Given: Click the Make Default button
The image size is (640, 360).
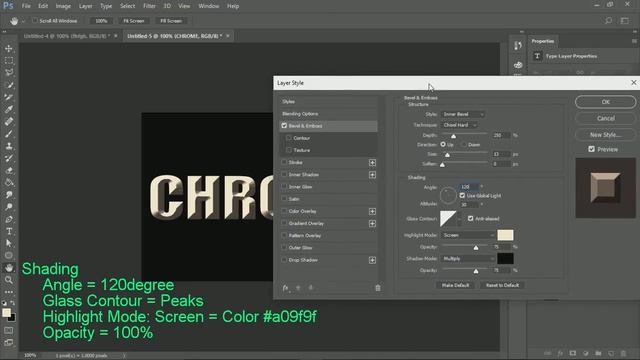Looking at the screenshot, I should [x=456, y=285].
